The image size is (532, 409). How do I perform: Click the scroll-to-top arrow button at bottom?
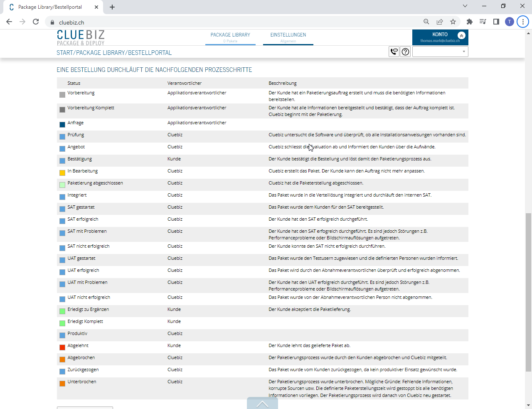[262, 403]
